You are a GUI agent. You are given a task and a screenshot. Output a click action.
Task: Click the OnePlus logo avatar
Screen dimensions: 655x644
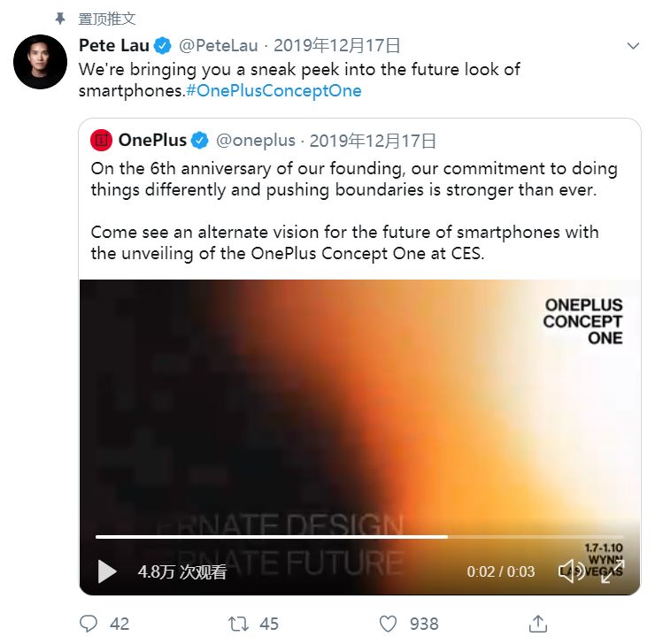(x=102, y=140)
